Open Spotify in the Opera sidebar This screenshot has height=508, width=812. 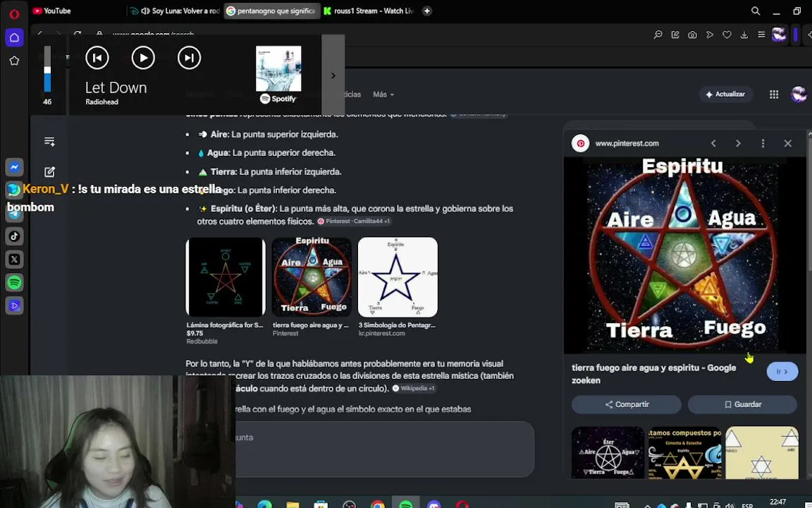[15, 282]
